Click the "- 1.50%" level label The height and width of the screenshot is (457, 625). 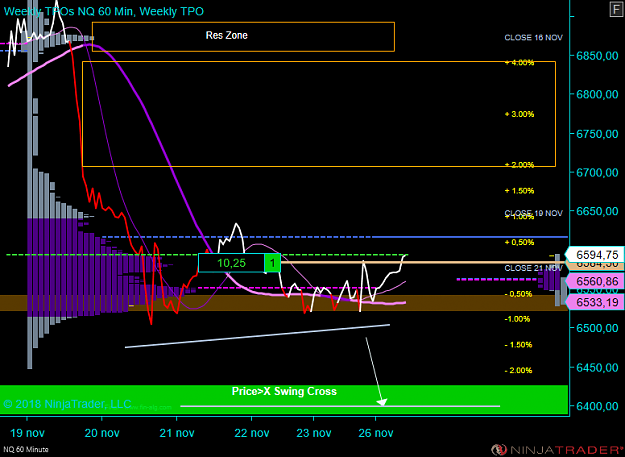pos(518,345)
